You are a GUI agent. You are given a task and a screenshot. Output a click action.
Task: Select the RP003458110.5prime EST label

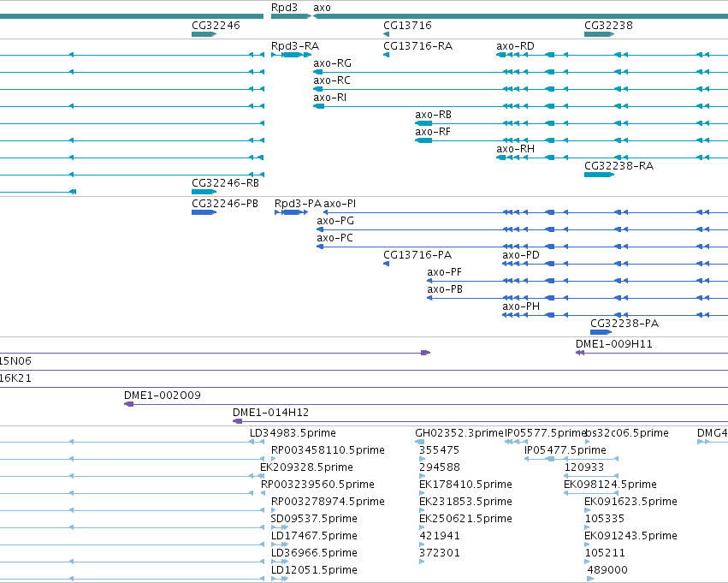(x=328, y=450)
